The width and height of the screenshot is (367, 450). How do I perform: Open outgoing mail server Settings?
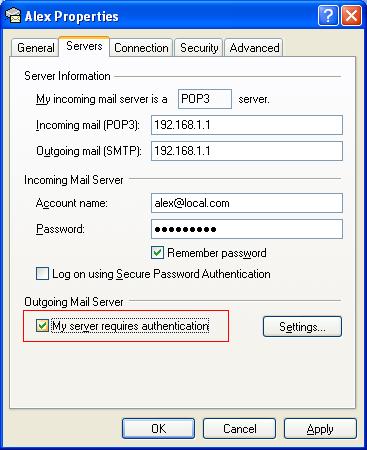click(302, 327)
